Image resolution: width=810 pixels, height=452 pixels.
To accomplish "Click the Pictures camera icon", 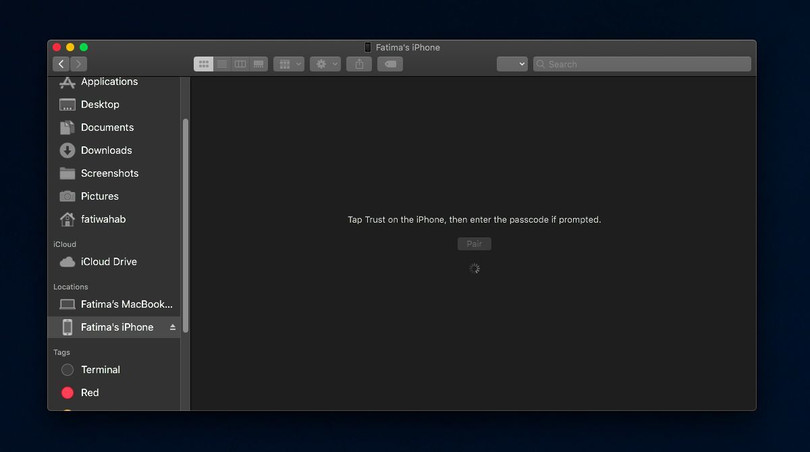I will pos(67,196).
